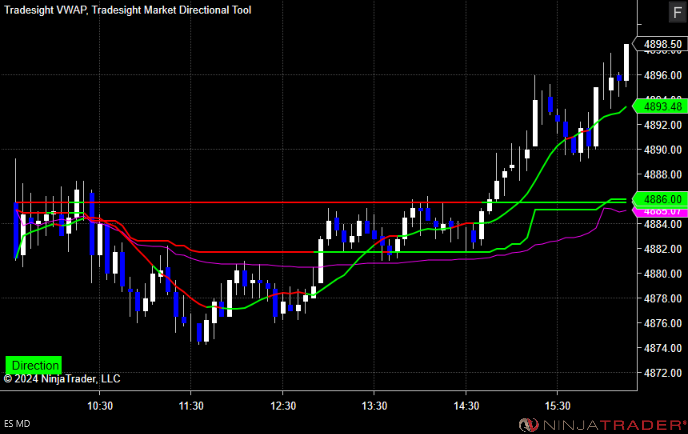The width and height of the screenshot is (688, 434).
Task: Click the 4884.00 price axis label
Action: coord(663,224)
